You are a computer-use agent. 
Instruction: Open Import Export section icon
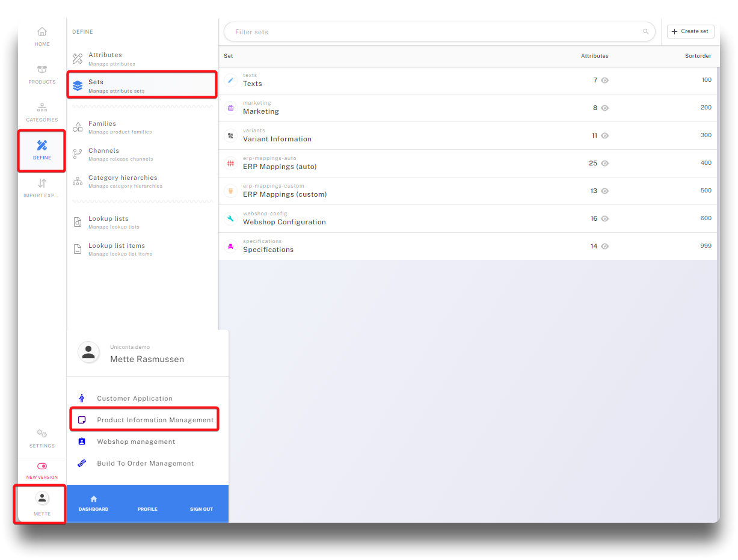[x=42, y=183]
